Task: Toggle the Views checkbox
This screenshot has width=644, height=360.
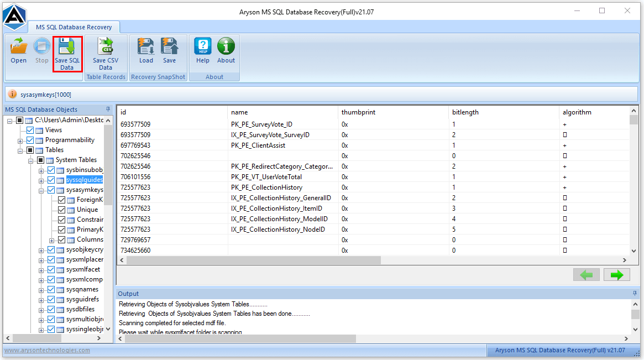Action: pyautogui.click(x=30, y=130)
